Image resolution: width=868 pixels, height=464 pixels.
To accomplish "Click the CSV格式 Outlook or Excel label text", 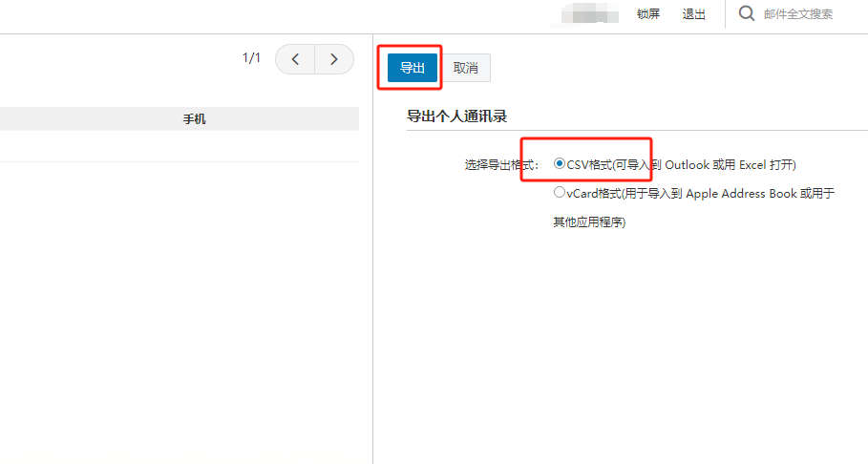I will (x=681, y=164).
